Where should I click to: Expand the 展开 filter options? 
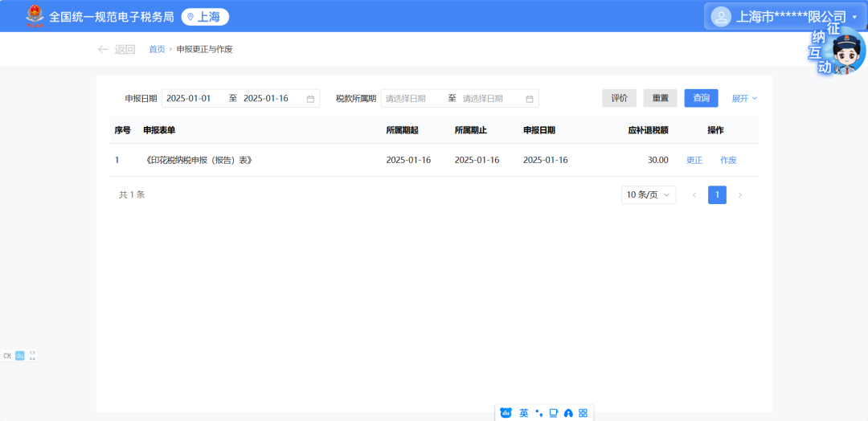744,98
